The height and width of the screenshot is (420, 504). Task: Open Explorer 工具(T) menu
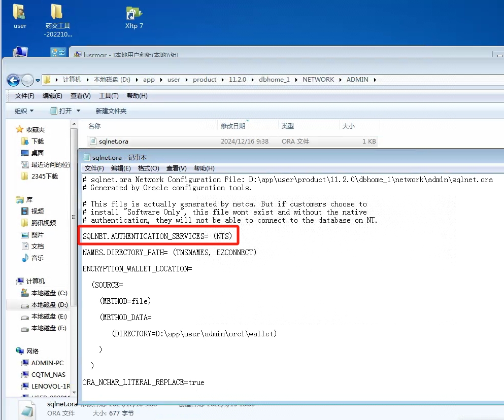click(x=109, y=96)
